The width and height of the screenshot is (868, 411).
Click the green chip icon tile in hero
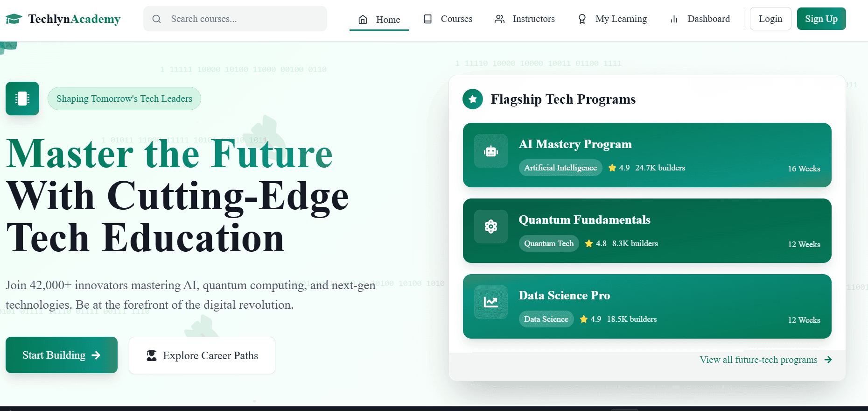pyautogui.click(x=22, y=99)
